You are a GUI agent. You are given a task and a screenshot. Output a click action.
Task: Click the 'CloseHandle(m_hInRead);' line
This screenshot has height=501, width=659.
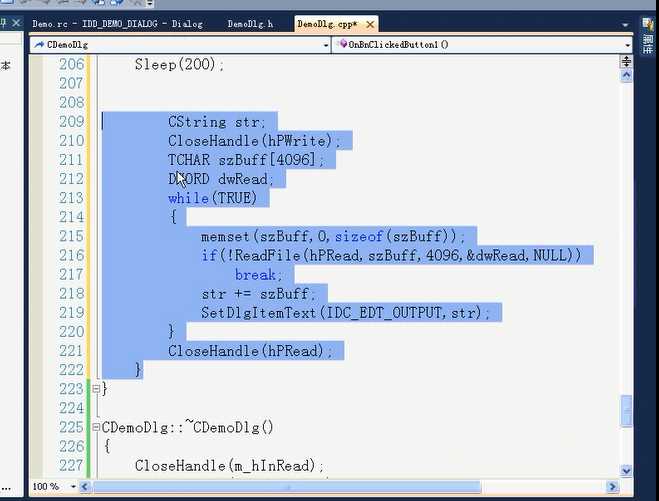[x=229, y=466]
